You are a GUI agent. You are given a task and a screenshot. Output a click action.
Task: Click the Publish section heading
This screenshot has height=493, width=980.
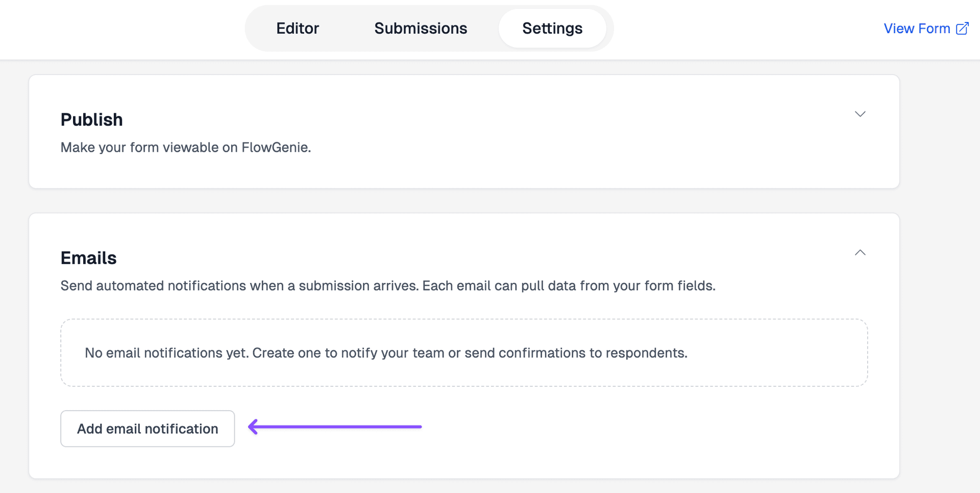(x=92, y=119)
